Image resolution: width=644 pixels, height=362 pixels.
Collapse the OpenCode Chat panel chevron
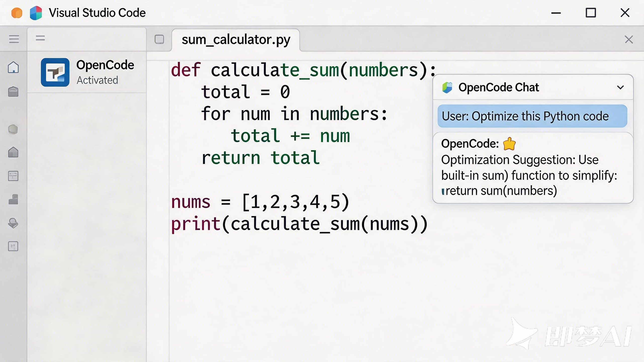coord(620,87)
